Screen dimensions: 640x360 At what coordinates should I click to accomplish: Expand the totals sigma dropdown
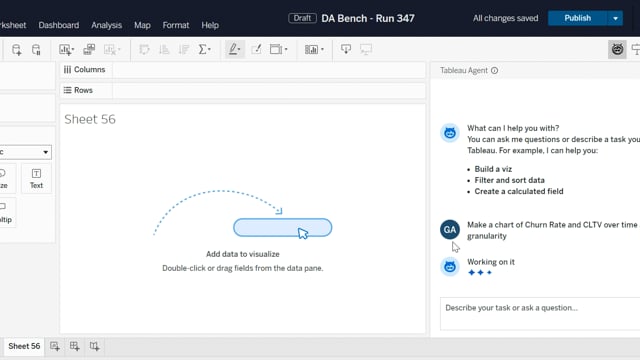204,50
